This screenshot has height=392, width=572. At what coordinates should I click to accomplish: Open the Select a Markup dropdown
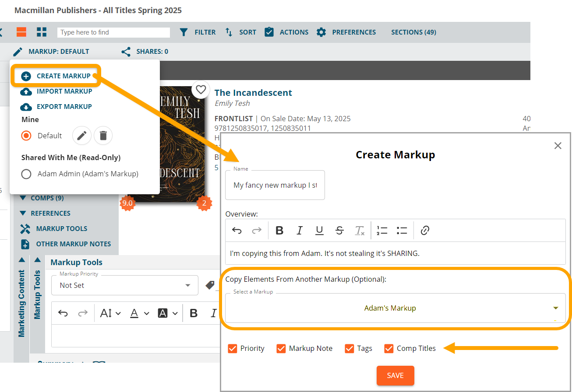395,308
